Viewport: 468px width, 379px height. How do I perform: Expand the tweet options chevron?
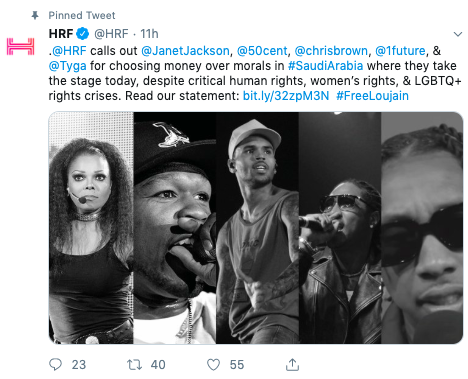coord(458,34)
